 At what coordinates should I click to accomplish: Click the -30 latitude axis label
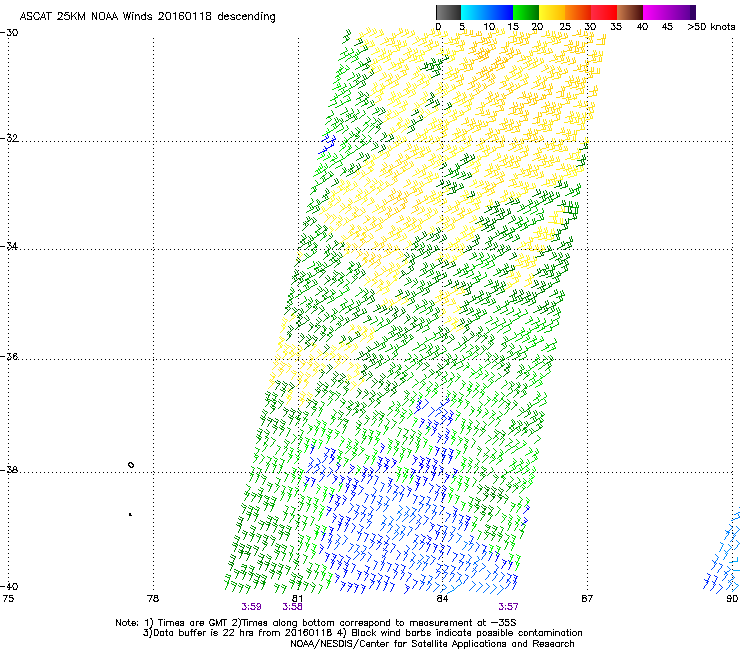coord(9,33)
